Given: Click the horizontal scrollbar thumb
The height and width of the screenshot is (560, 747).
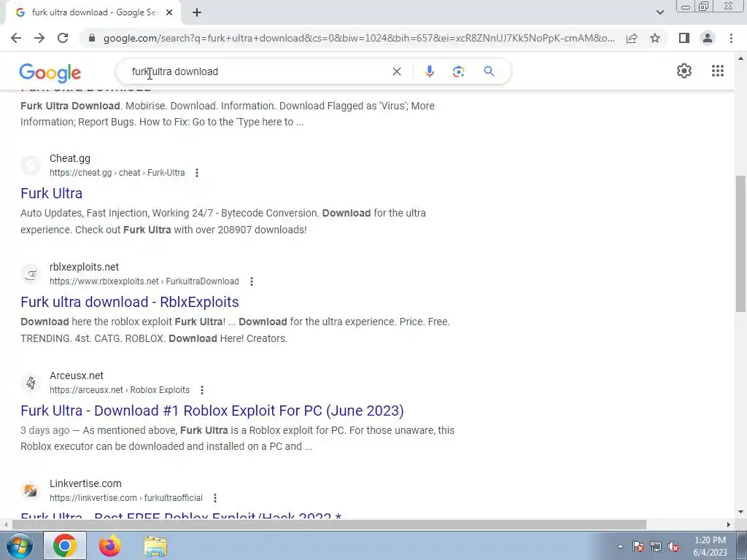Looking at the screenshot, I should tap(329, 525).
